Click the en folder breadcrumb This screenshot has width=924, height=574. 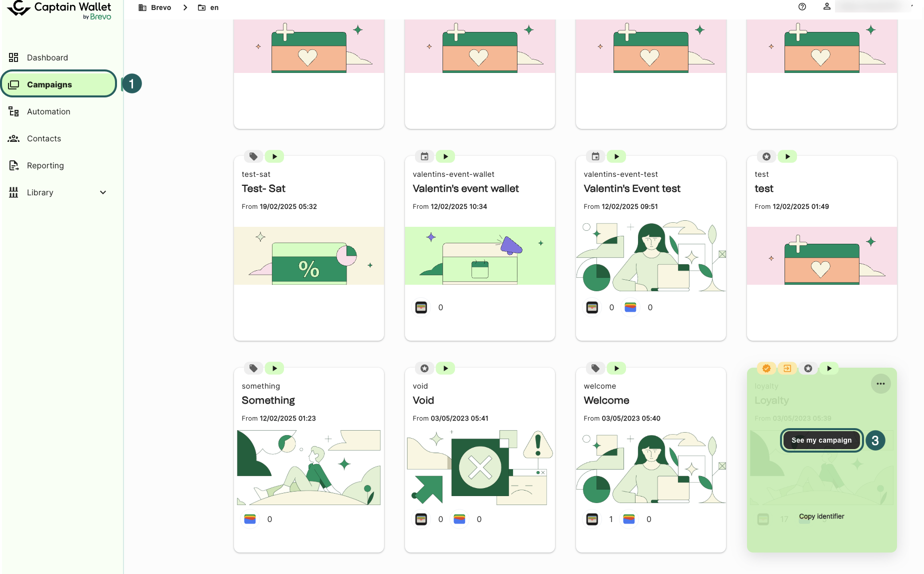coord(209,7)
